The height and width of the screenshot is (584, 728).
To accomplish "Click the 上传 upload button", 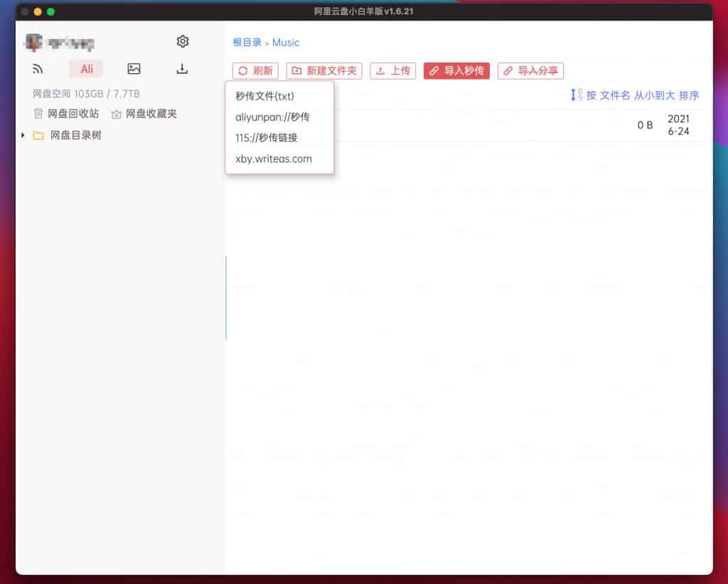I will (x=392, y=71).
